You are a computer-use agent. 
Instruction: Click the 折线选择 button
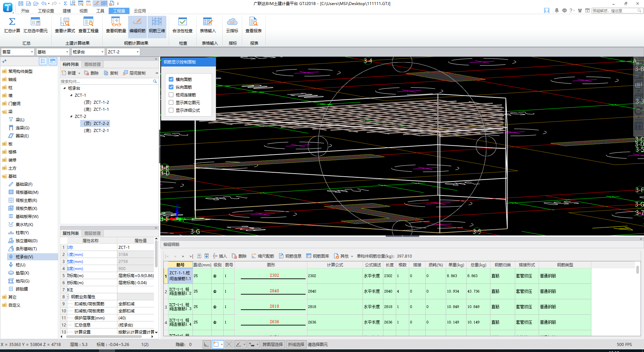click(x=296, y=344)
